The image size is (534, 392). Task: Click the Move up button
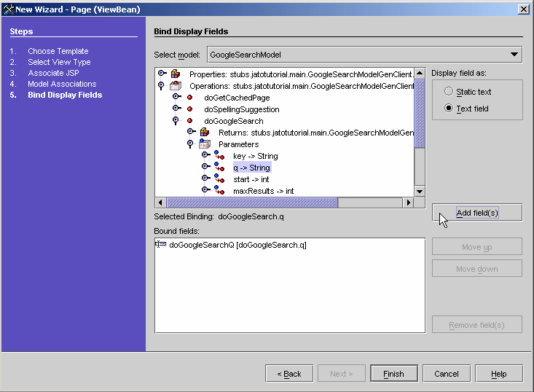(x=477, y=246)
